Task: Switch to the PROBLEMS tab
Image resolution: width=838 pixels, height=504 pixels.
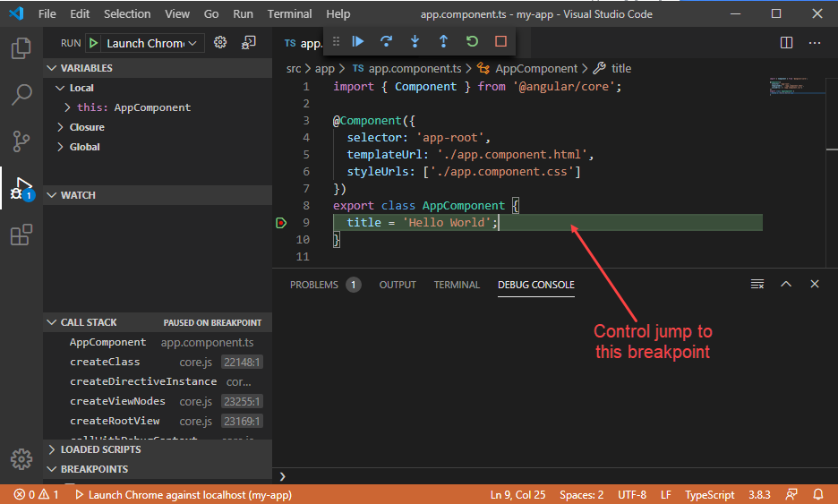Action: pos(314,285)
